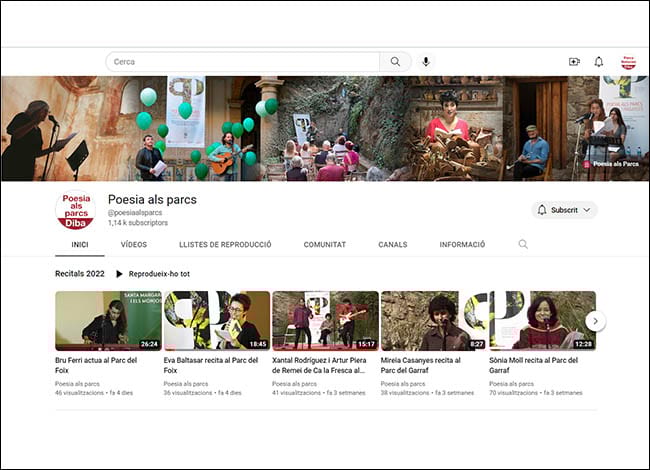Open the create video camera icon

coord(574,62)
